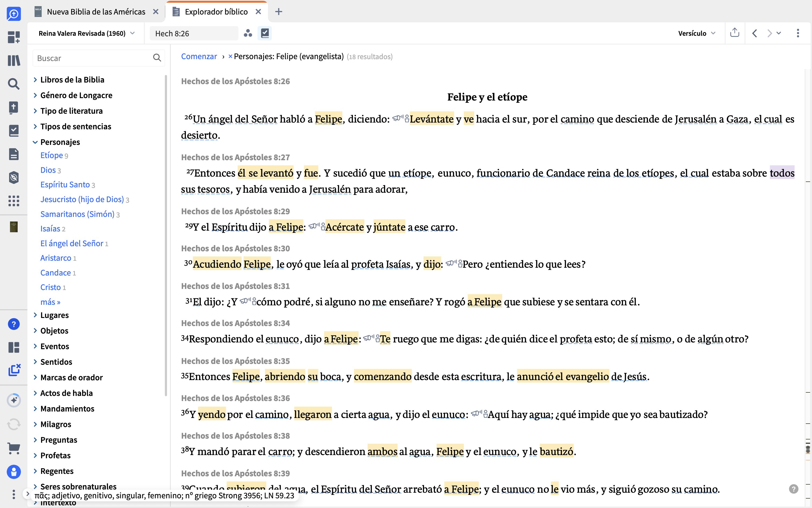Click the word 'todos' in verse 27
The image size is (812, 508).
pyautogui.click(x=782, y=173)
